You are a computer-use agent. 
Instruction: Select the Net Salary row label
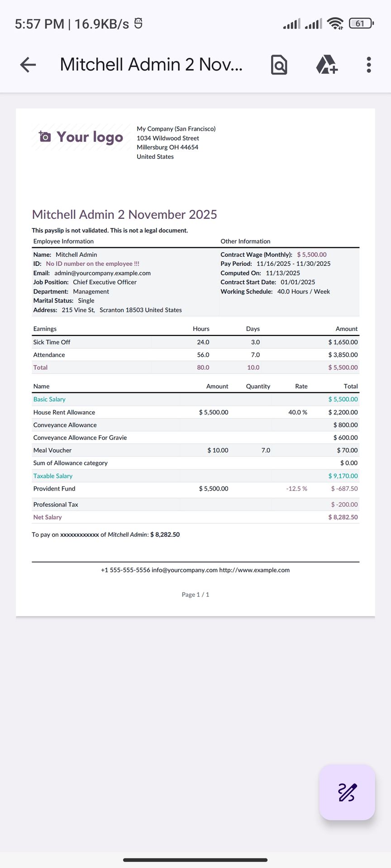(48, 517)
